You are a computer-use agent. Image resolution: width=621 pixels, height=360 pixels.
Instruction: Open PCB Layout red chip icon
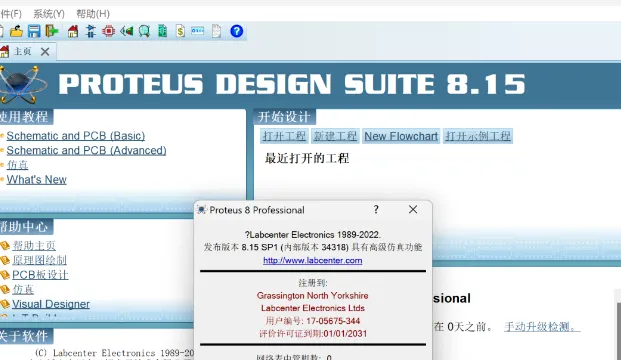109,31
